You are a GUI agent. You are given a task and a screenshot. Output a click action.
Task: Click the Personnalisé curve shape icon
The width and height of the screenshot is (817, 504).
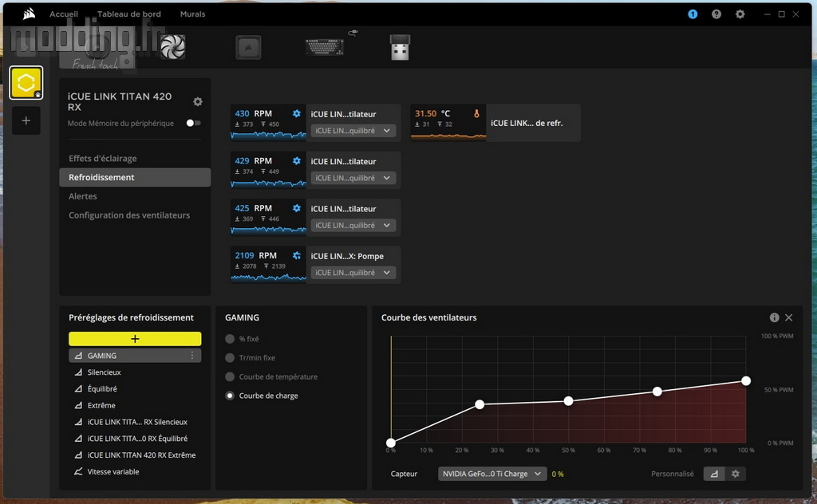coord(714,474)
